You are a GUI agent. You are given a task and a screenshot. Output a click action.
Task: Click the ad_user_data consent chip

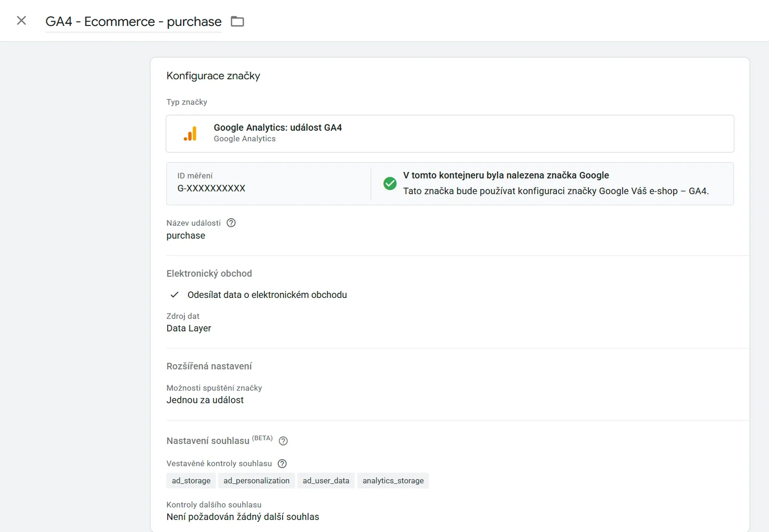pos(326,481)
